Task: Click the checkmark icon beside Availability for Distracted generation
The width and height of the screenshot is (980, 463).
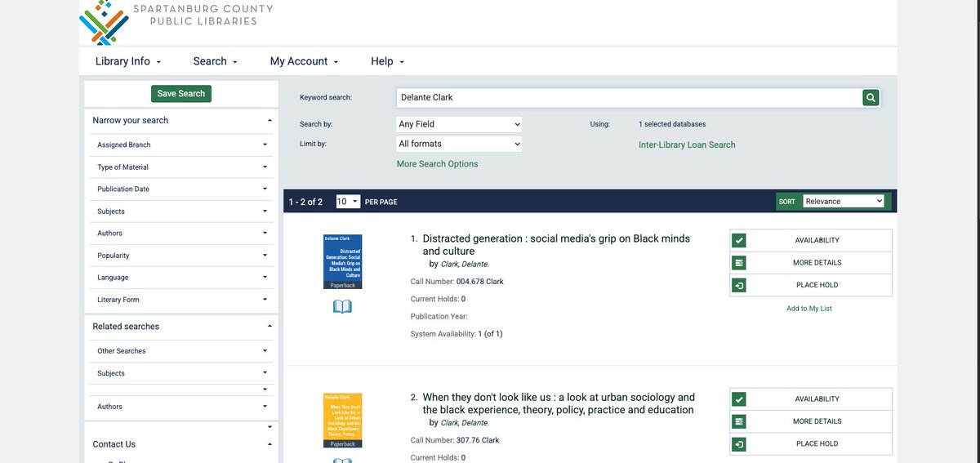Action: coord(738,241)
